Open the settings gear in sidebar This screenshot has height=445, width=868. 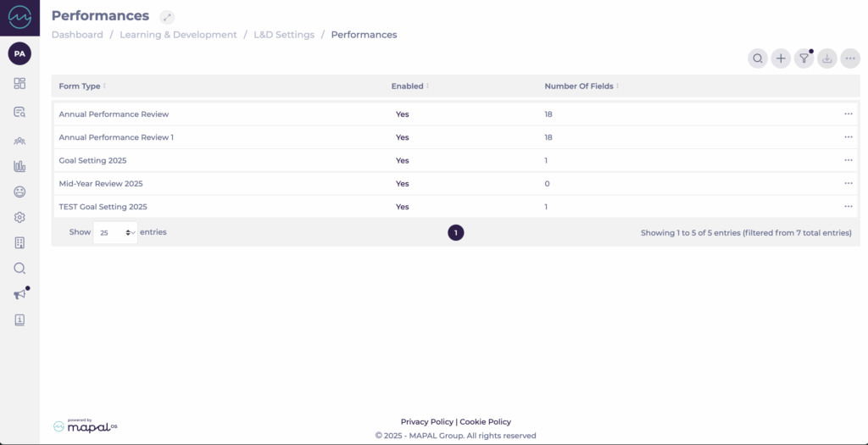pos(19,217)
